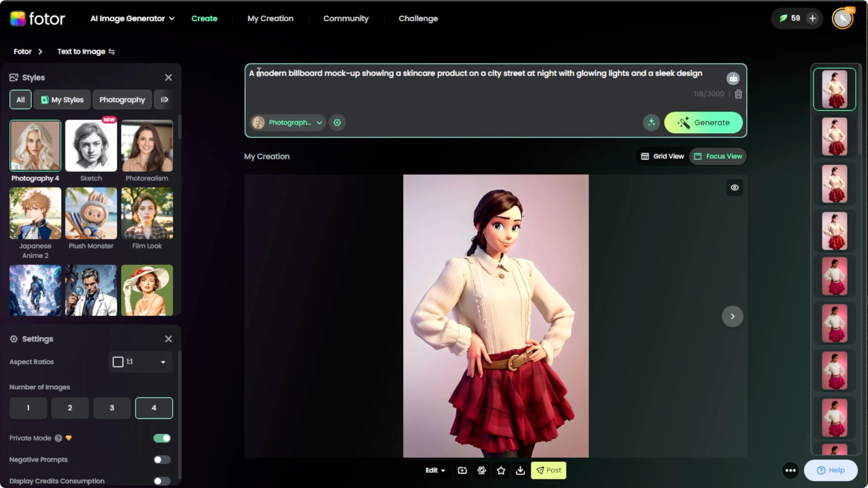Click the large generated image preview
The height and width of the screenshot is (488, 868).
[496, 316]
